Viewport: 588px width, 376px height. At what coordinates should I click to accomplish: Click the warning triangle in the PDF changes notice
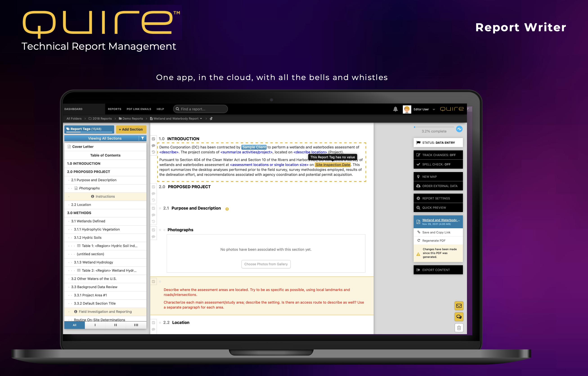coord(418,254)
